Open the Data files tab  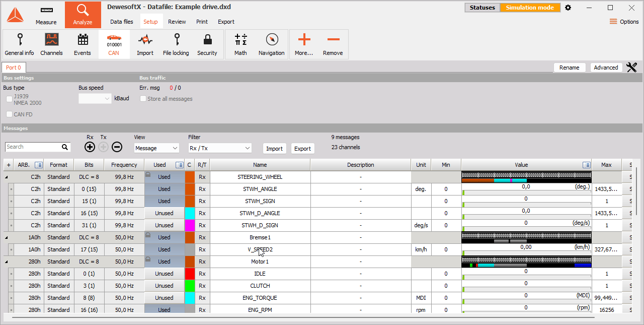point(122,22)
